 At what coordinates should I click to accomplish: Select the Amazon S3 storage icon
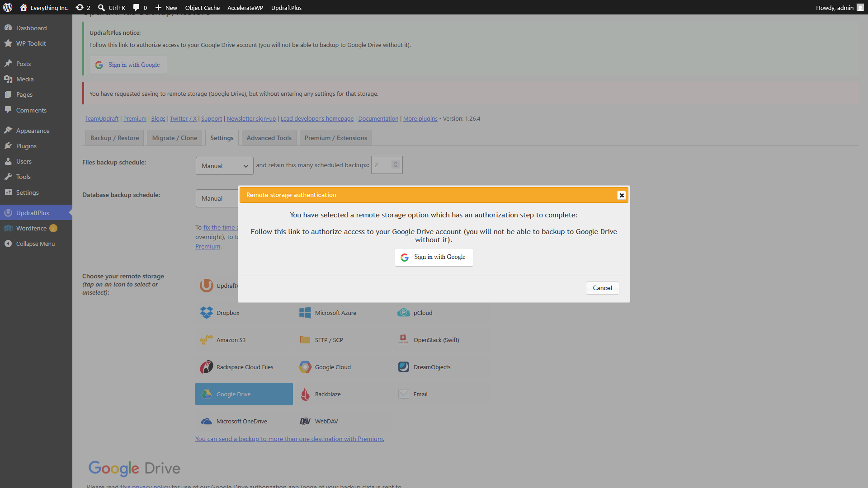(x=207, y=340)
